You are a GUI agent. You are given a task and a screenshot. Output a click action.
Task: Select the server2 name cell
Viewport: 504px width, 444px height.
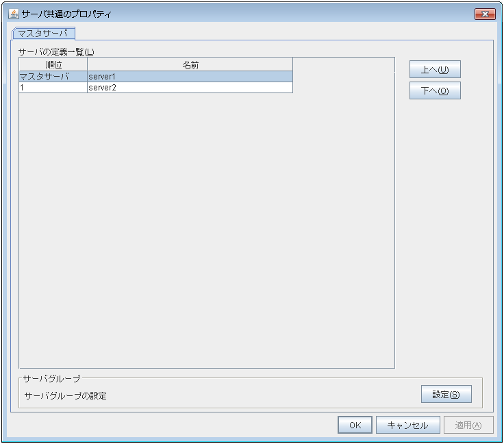tap(190, 88)
